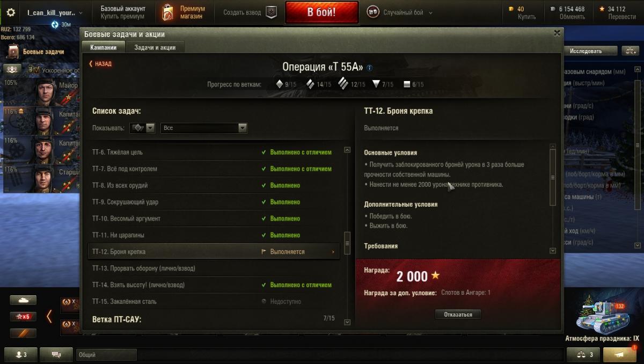Screen dimensions: 644x364
Task: Open the chat channels speech-bubble icon
Action: tap(56, 354)
